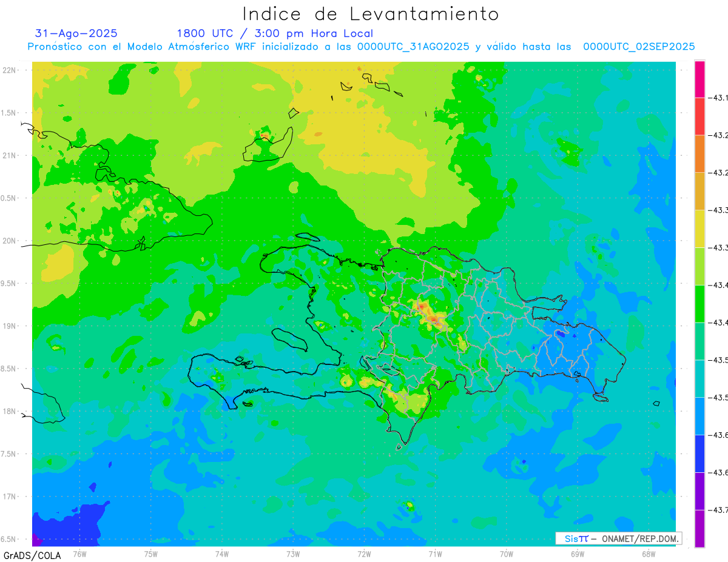The image size is (728, 562).
Task: Click the 70W longitude label
Action: 507,554
